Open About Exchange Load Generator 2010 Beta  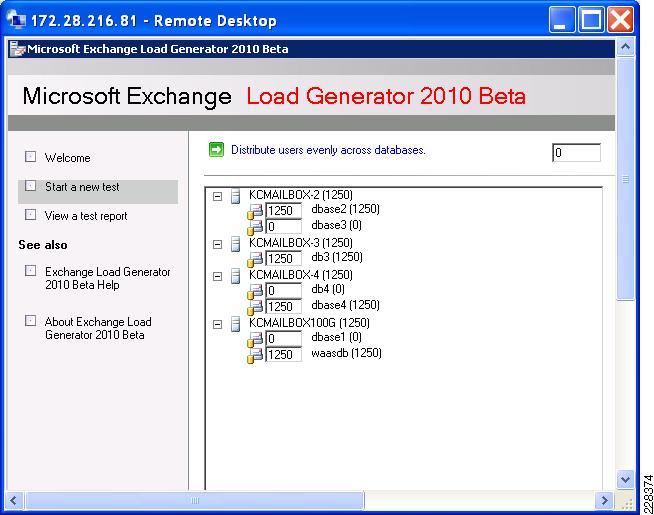98,328
